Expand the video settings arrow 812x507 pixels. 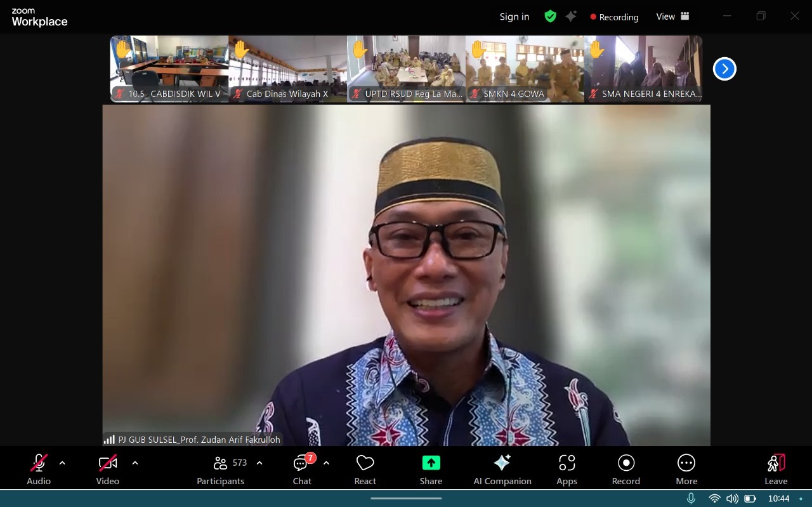click(x=135, y=463)
